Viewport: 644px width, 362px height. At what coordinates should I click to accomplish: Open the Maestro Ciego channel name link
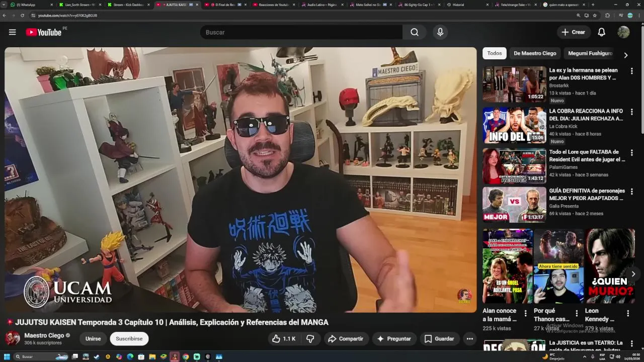[44, 335]
